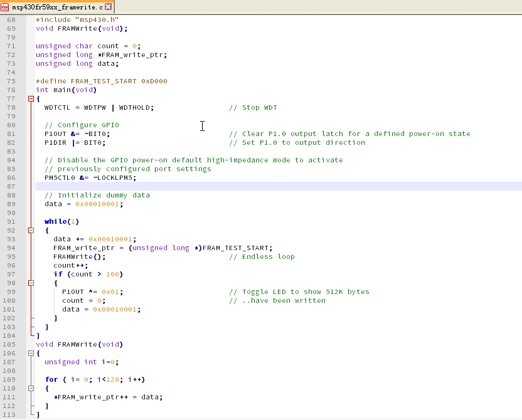Screen dimensions: 522x420
Task: Click 'unsigned char count = 0;' declaration
Action: point(88,46)
